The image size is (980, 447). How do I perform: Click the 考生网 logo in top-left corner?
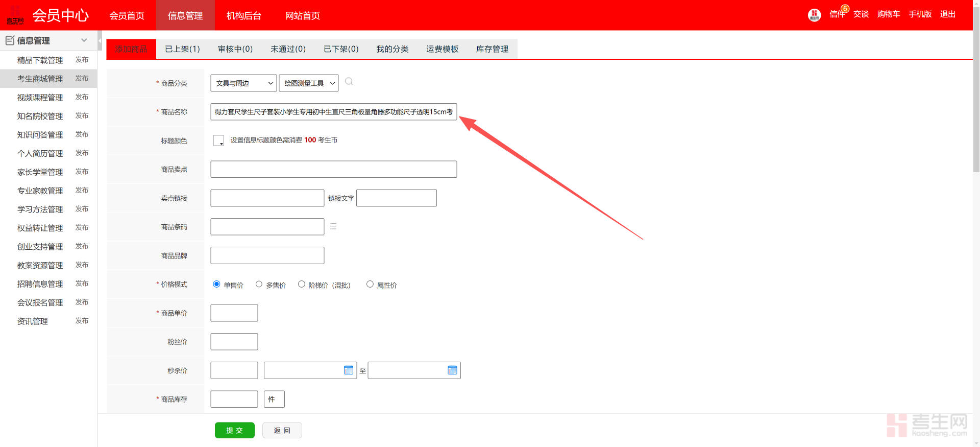tap(15, 15)
